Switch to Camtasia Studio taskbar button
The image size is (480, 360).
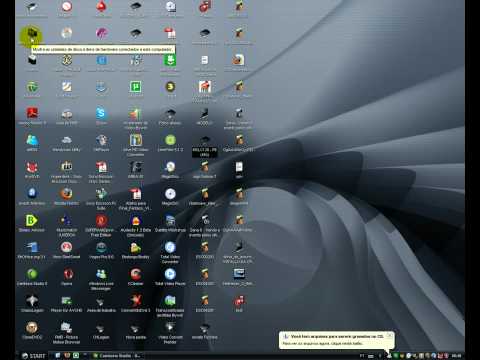(x=118, y=356)
